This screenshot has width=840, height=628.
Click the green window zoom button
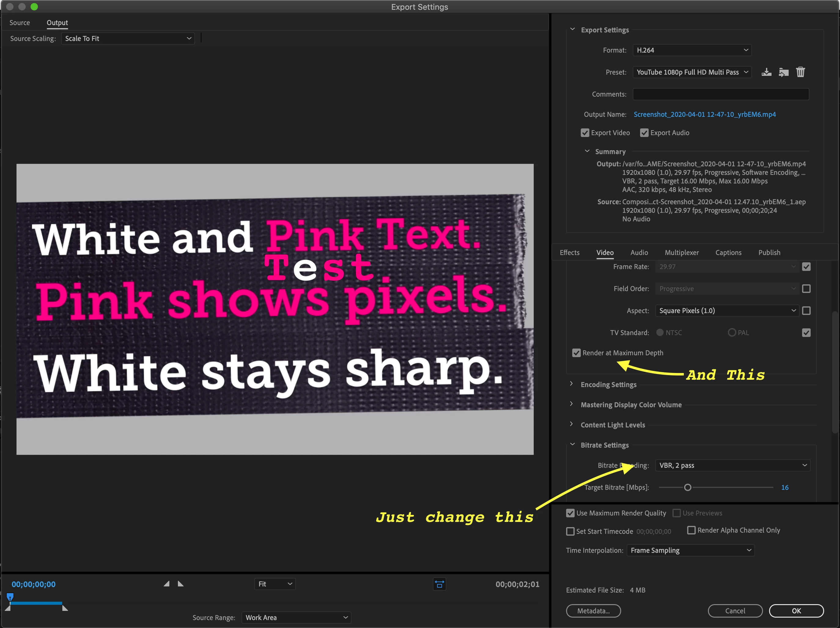tap(34, 7)
